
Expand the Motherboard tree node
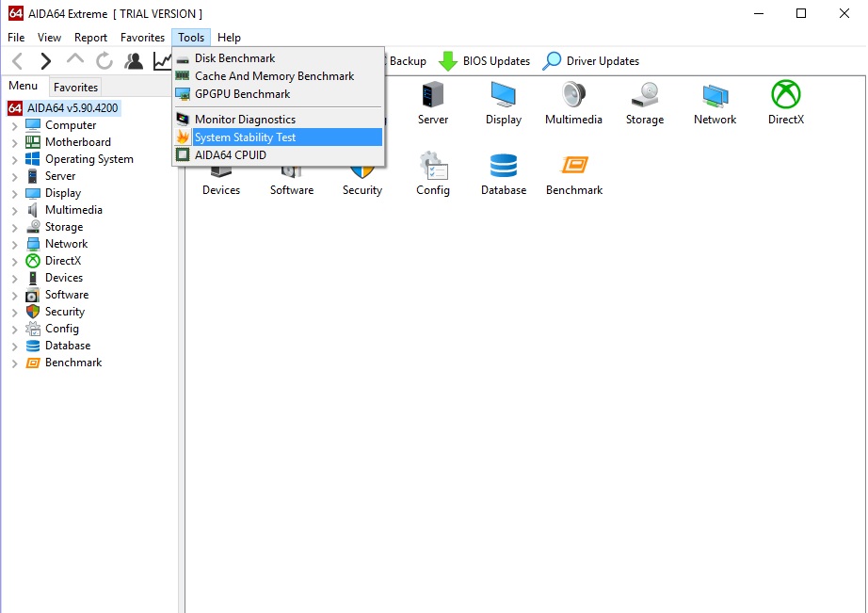click(x=14, y=143)
